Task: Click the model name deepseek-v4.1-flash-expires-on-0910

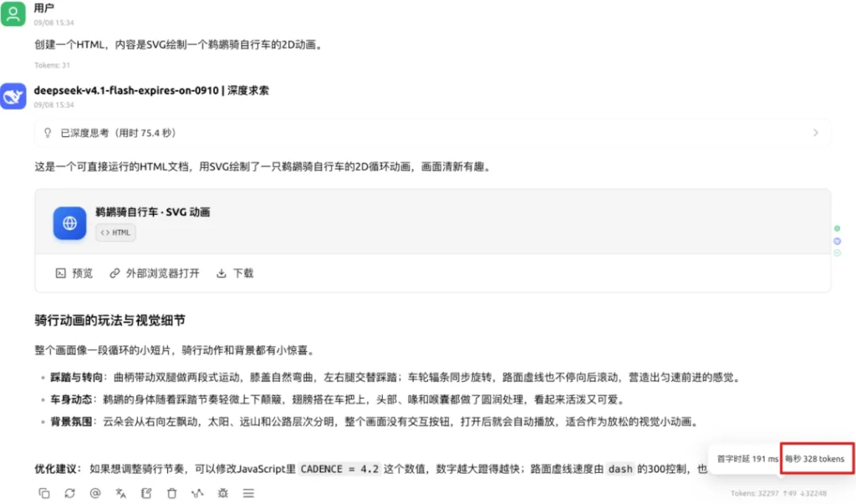Action: click(x=126, y=90)
